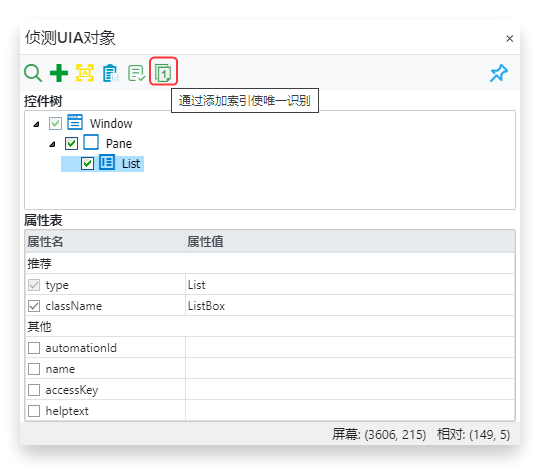
Task: Click the add index unique identification icon
Action: [x=163, y=73]
